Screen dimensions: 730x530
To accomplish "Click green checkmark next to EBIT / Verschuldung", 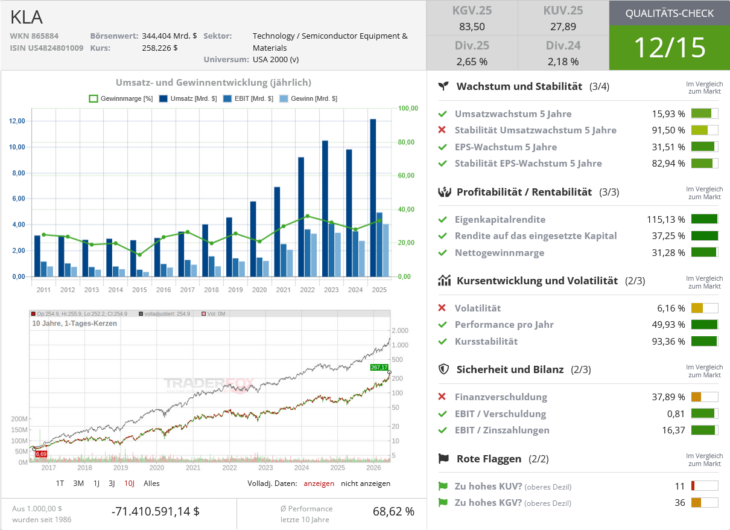I will click(x=442, y=414).
